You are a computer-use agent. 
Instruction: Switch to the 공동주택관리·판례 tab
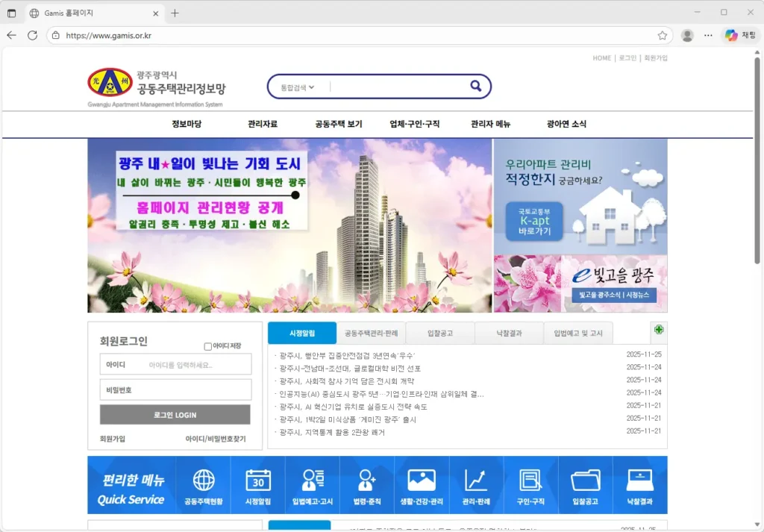click(x=371, y=334)
